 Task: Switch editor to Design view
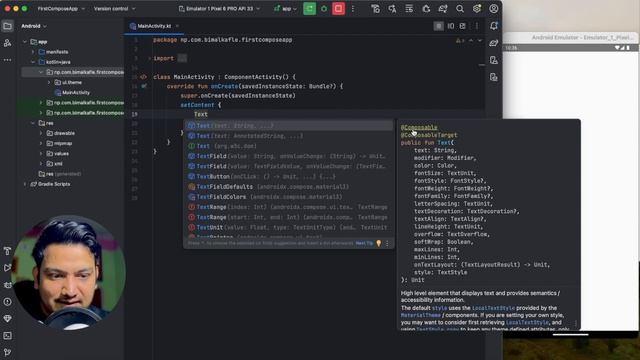point(462,26)
